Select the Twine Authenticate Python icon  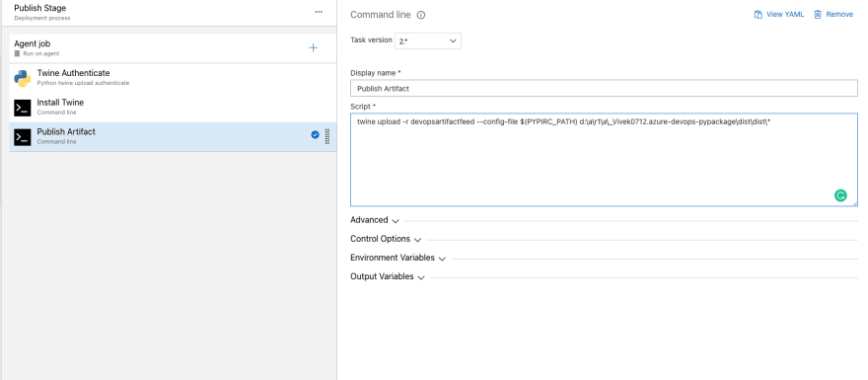pos(22,78)
